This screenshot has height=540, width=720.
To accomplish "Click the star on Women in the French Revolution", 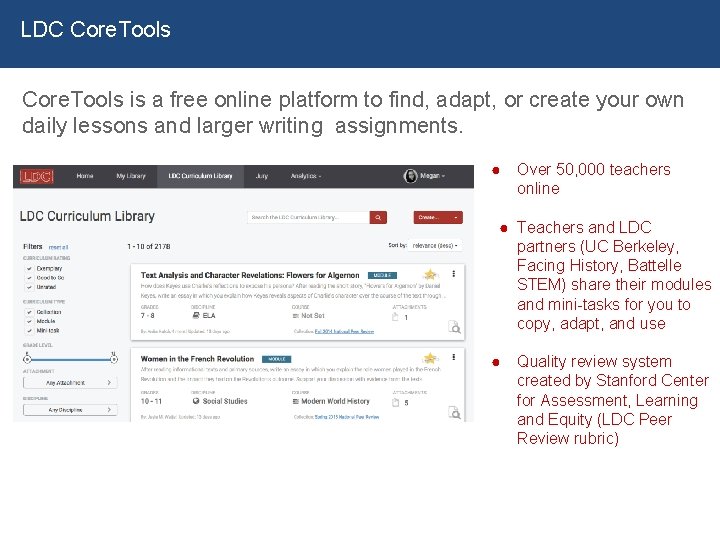I will [430, 358].
